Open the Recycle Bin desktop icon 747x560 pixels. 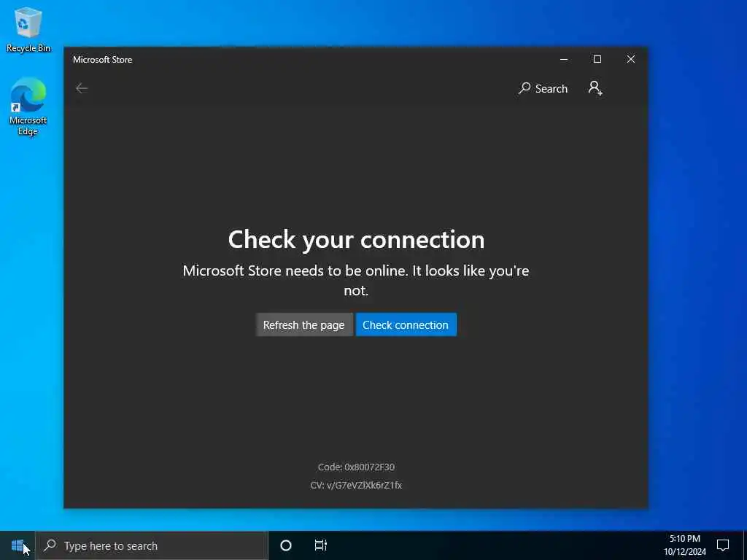pyautogui.click(x=28, y=29)
